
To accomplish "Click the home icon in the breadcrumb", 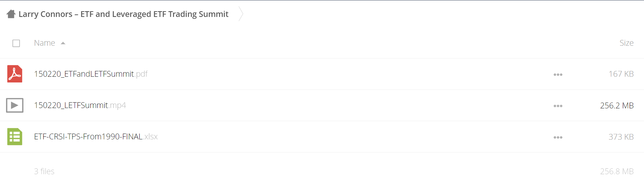I will click(x=11, y=14).
